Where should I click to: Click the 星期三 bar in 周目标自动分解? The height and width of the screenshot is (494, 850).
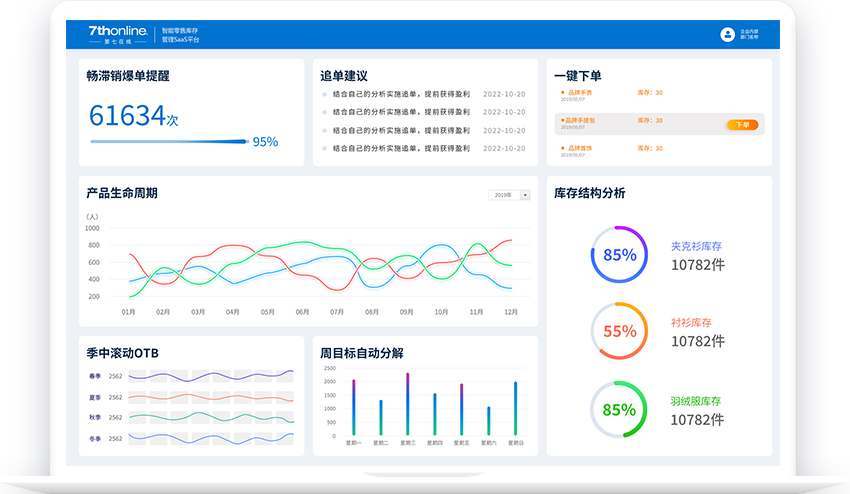(x=408, y=404)
